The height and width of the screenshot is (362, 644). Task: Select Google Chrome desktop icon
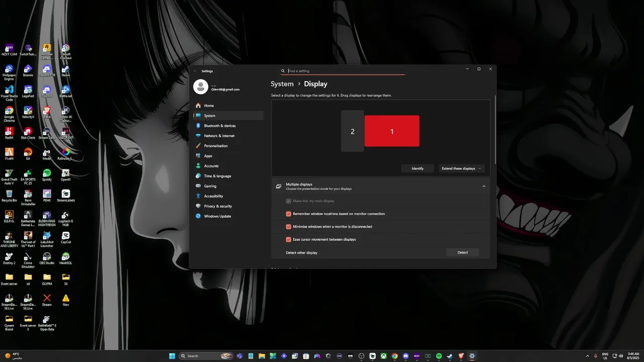[x=9, y=114]
